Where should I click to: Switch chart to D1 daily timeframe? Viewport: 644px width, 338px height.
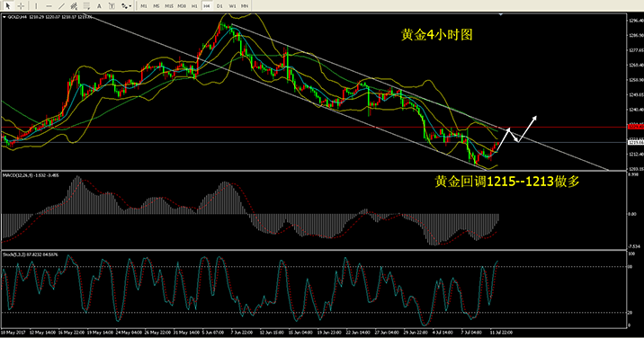coord(219,6)
